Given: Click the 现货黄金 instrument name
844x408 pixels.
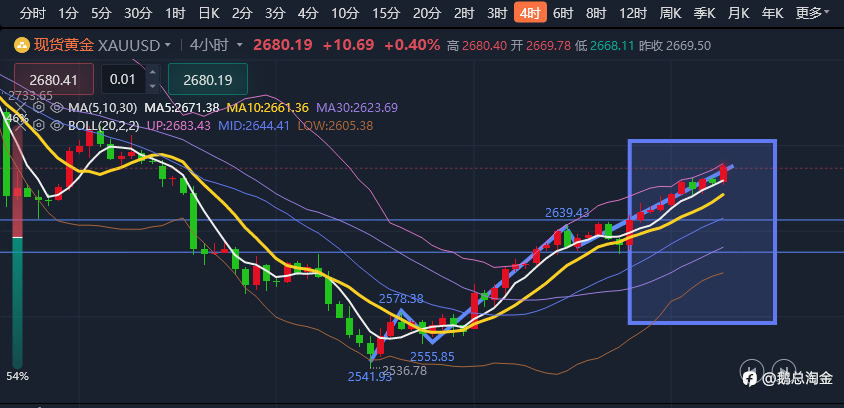Looking at the screenshot, I should tap(64, 45).
